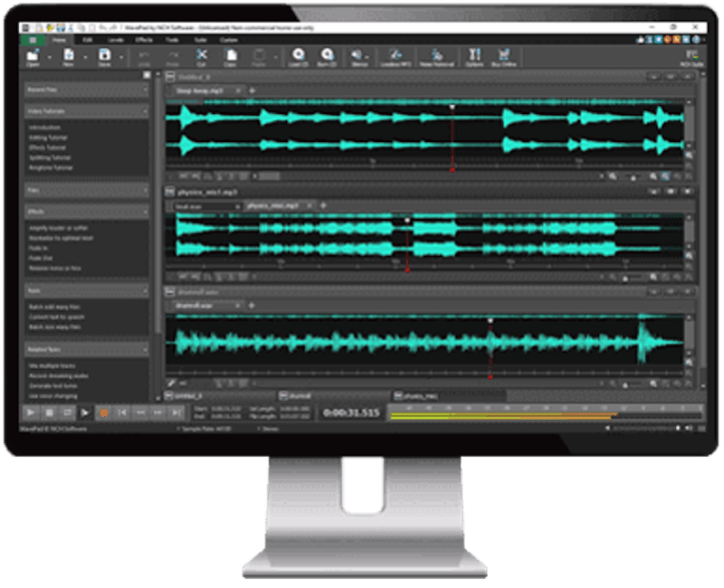Expand the Save button dropdown arrow

point(121,57)
